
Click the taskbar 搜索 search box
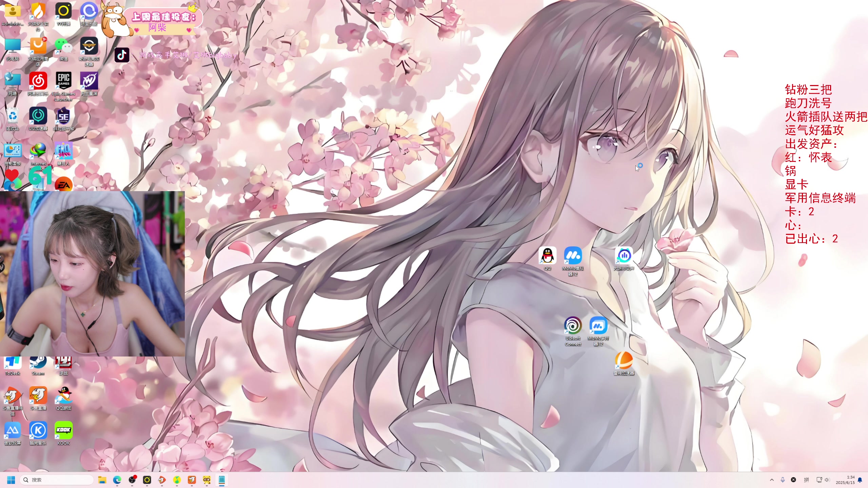(x=57, y=480)
